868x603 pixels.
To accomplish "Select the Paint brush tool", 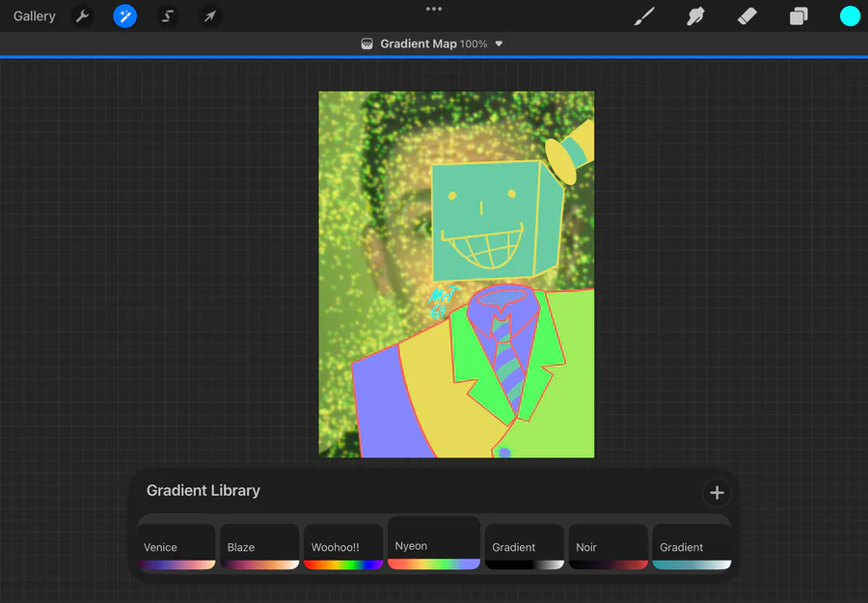I will coord(644,16).
